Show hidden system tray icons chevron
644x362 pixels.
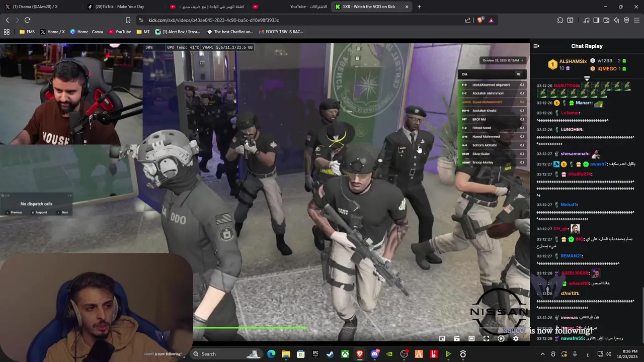(x=542, y=354)
